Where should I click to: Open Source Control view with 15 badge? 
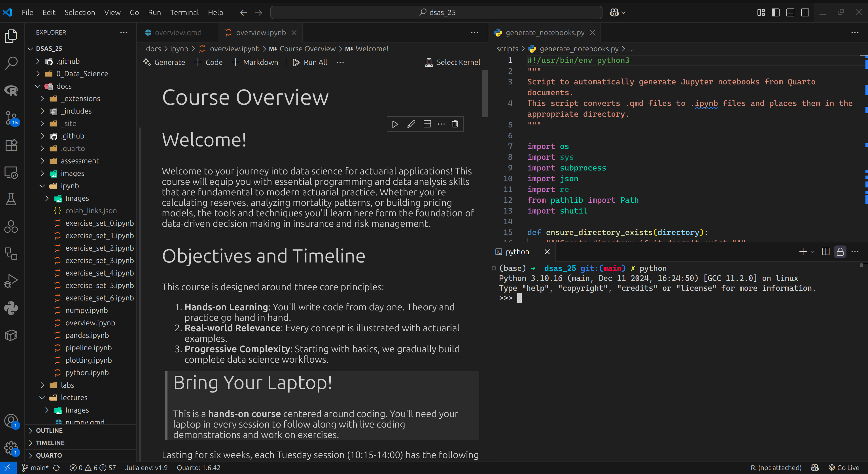[x=11, y=118]
